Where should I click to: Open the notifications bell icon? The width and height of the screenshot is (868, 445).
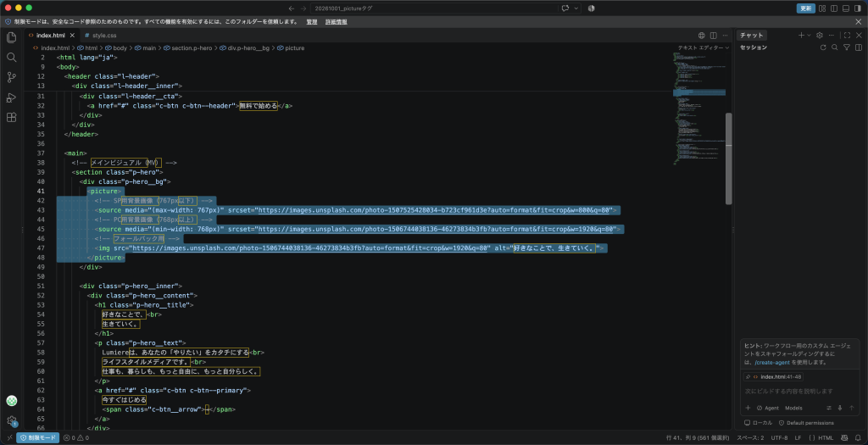[x=858, y=438]
